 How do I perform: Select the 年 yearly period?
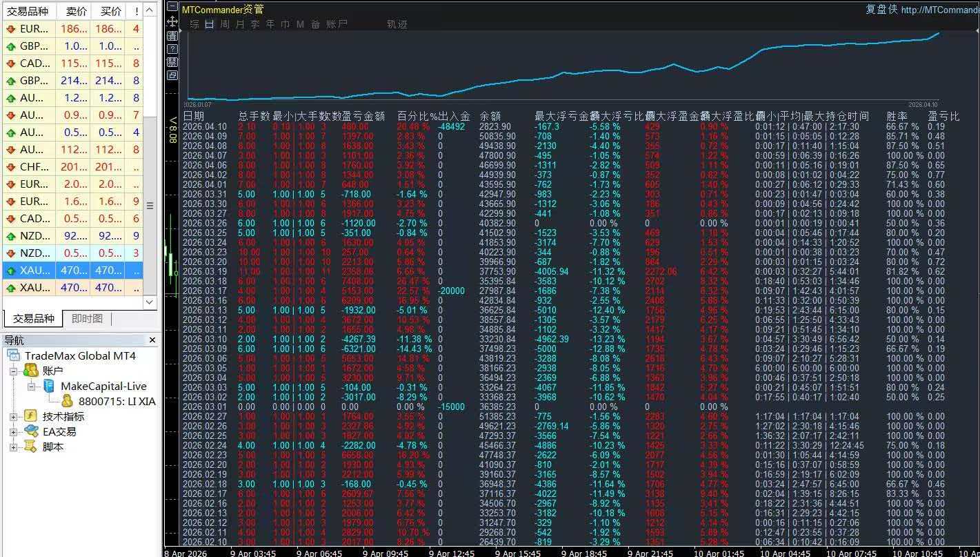pos(270,24)
